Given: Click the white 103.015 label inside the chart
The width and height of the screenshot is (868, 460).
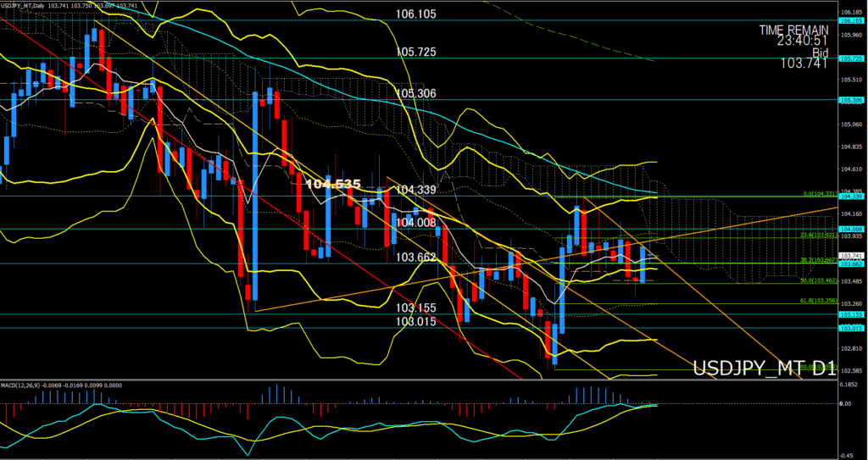Looking at the screenshot, I should (415, 322).
